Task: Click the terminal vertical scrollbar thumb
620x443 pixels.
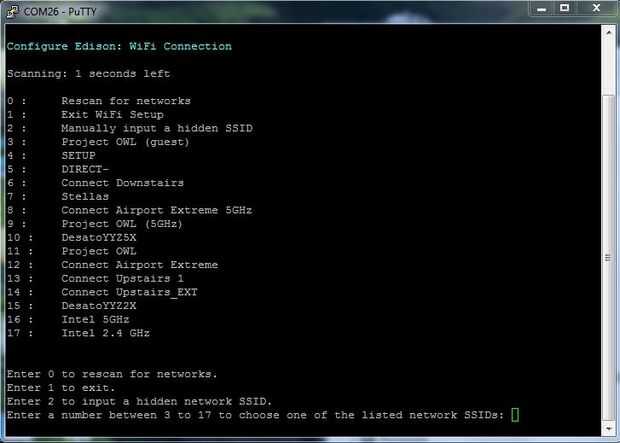Action: coord(609,258)
